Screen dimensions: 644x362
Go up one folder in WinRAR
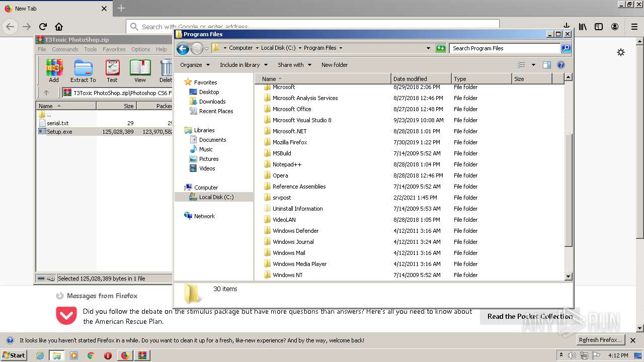click(46, 93)
